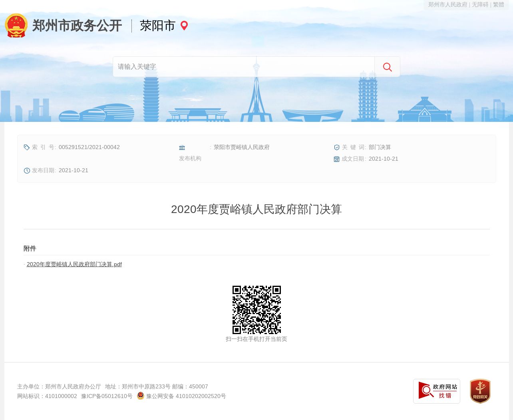Click 主办单位:郑州市人民政府办公厅 footer text
Viewport: 513px width, 420px height.
click(x=59, y=386)
